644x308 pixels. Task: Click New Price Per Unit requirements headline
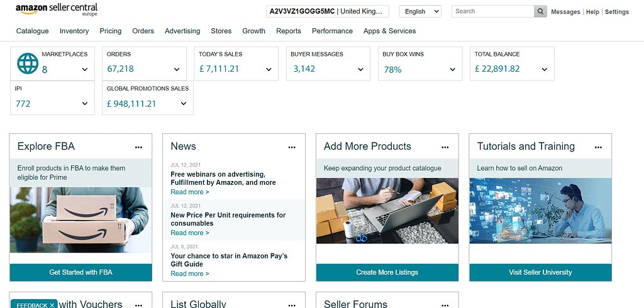click(228, 219)
